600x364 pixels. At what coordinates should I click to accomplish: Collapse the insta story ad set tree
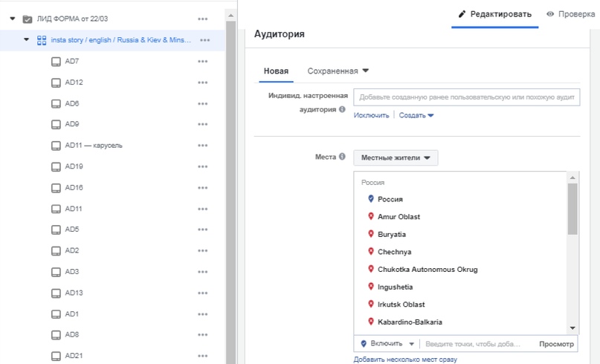pos(27,40)
